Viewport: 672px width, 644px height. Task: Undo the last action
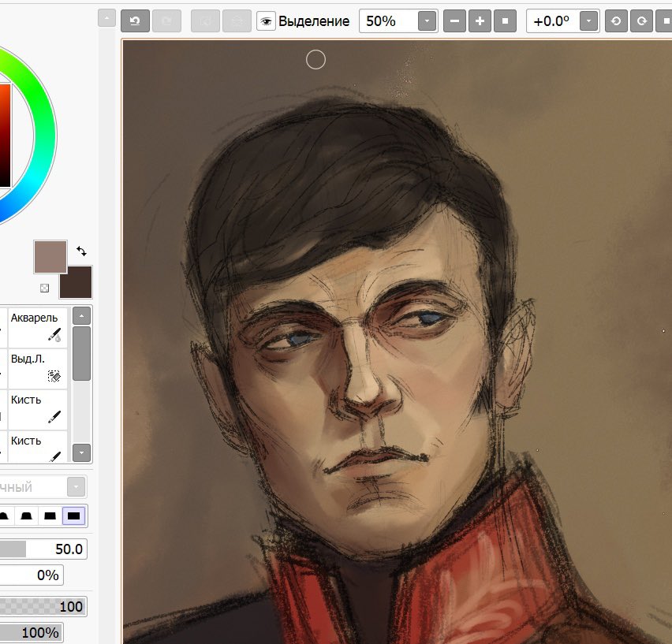tap(135, 20)
